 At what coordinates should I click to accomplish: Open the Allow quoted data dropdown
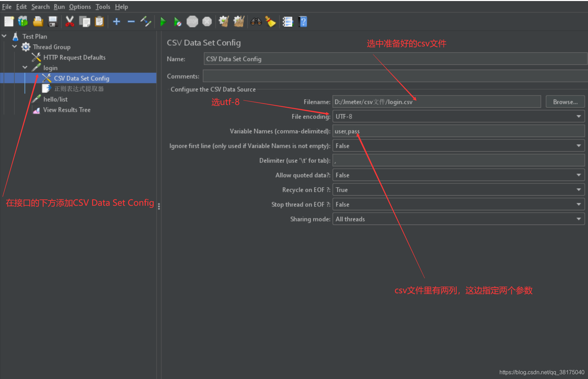coord(458,175)
